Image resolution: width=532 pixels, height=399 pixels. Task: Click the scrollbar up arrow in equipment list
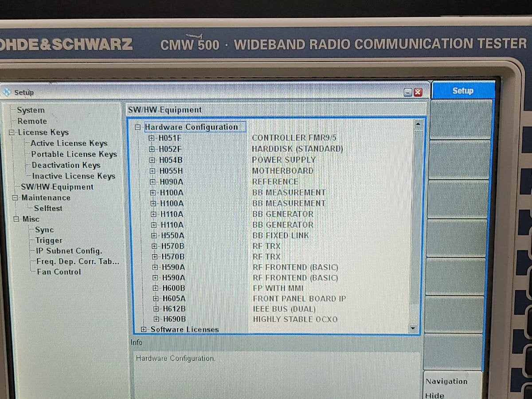point(417,124)
